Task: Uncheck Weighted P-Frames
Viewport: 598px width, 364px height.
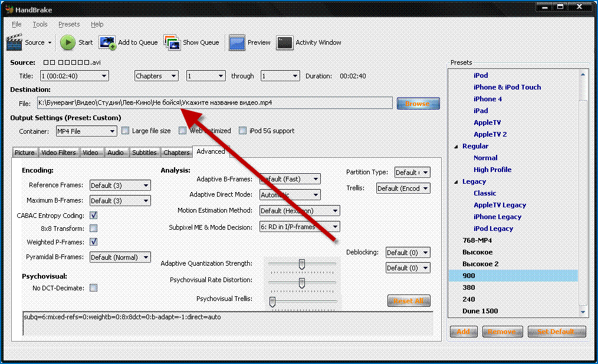Action: click(x=93, y=241)
